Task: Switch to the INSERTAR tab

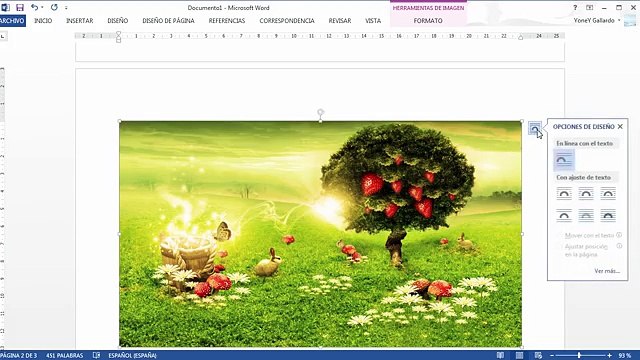Action: click(80, 20)
